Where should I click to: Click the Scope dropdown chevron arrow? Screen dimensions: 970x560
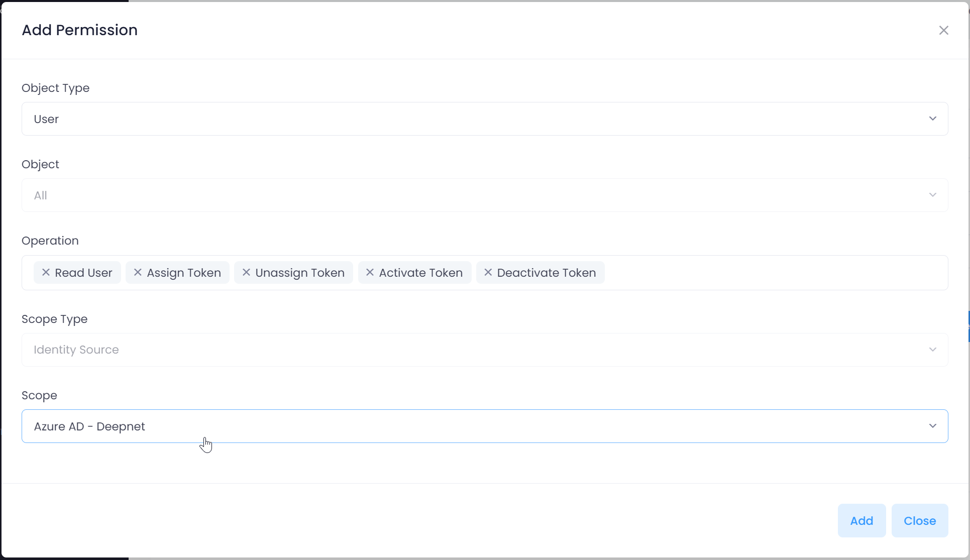932,426
